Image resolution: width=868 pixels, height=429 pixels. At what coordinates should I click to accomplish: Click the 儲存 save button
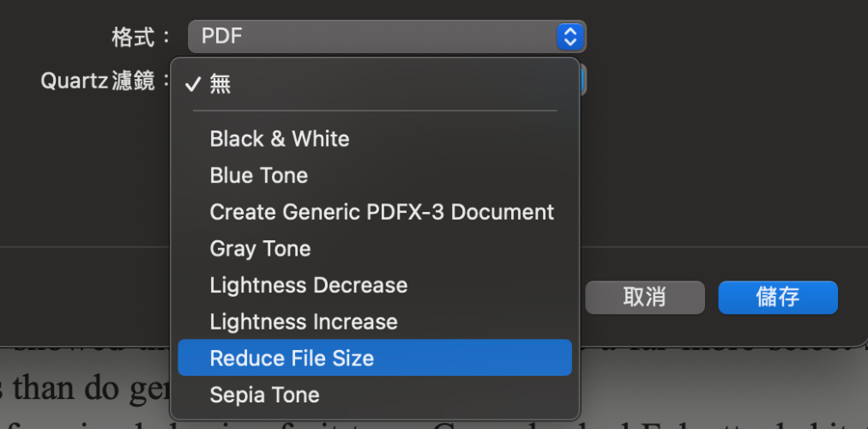coord(777,297)
